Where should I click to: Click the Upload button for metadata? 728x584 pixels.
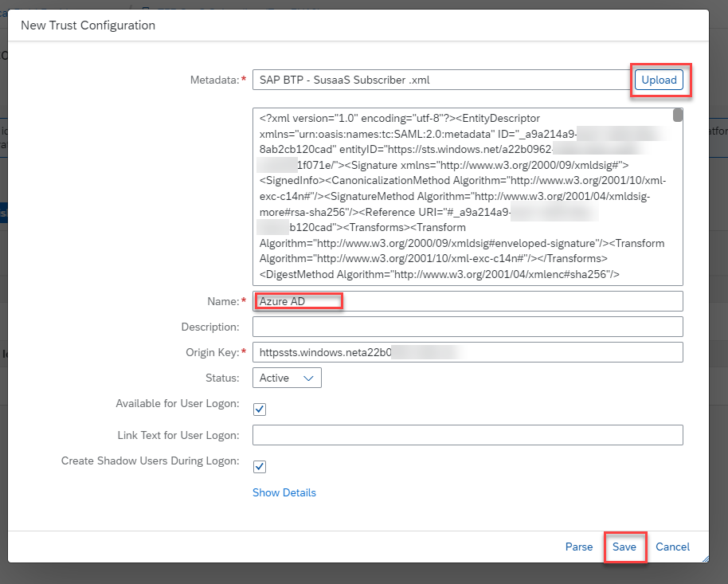click(x=659, y=80)
